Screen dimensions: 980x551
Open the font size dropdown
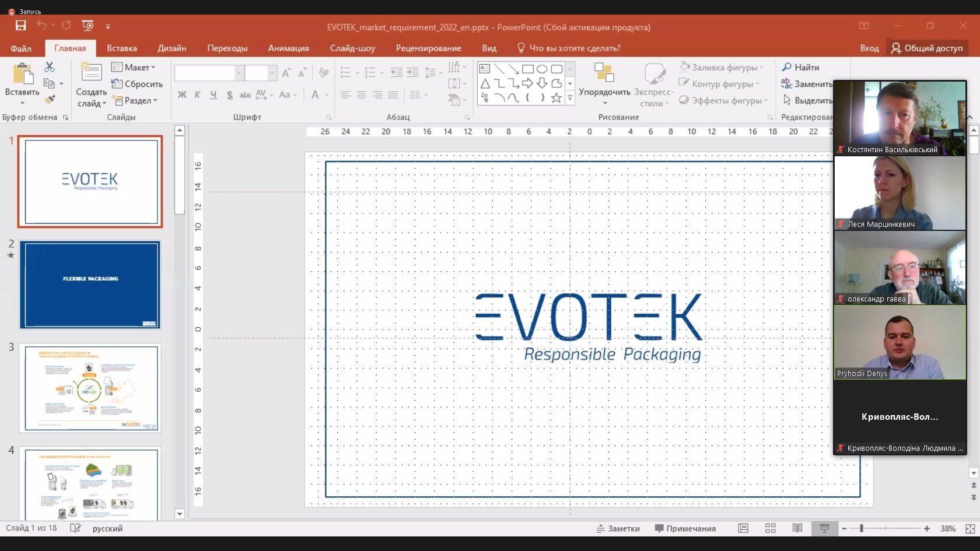coord(272,73)
